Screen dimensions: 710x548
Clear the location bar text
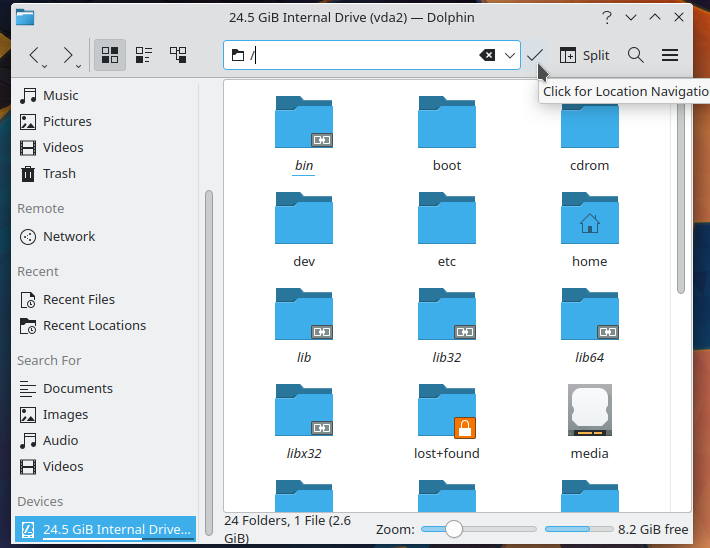tap(487, 56)
